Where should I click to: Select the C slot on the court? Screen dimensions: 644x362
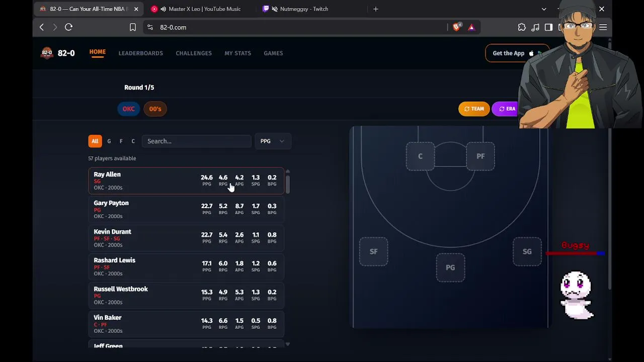click(x=420, y=156)
